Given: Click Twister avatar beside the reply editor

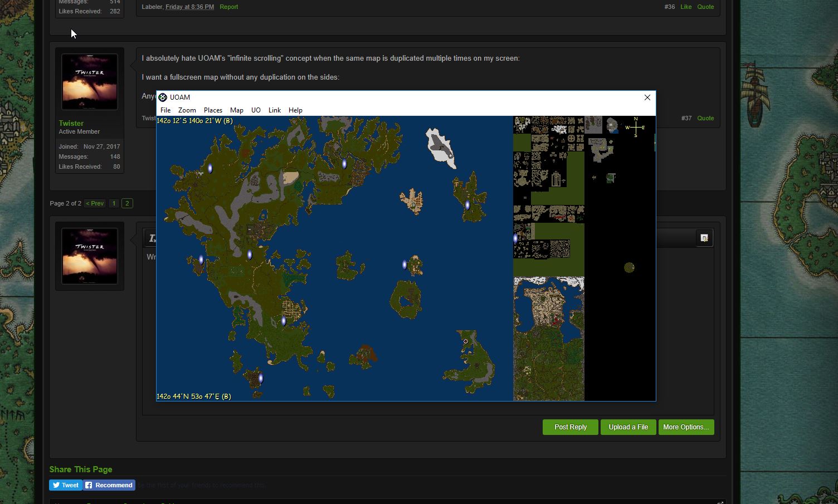Looking at the screenshot, I should [89, 256].
